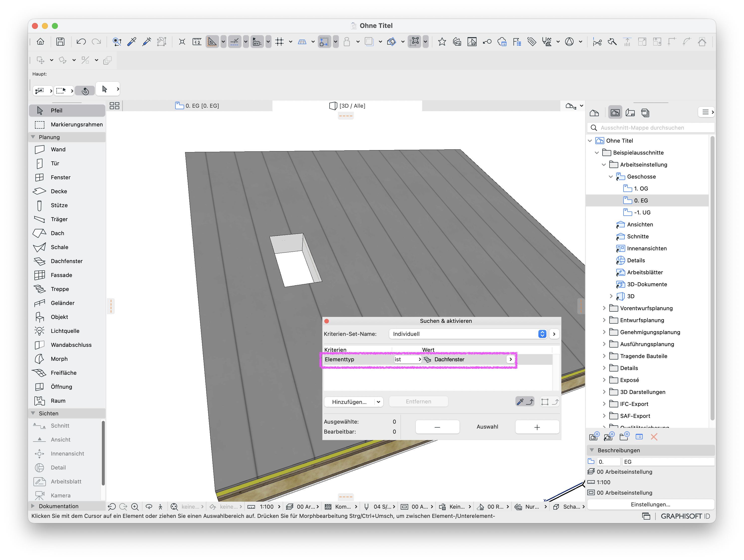Image resolution: width=744 pixels, height=560 pixels.
Task: Select Ansichten in navigator tree
Action: click(640, 225)
